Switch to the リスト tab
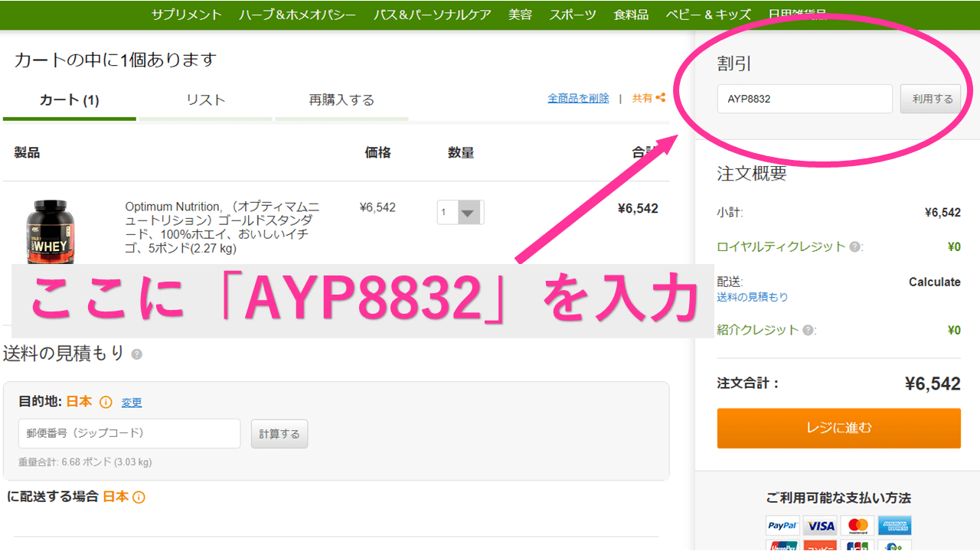This screenshot has height=551, width=980. click(206, 100)
